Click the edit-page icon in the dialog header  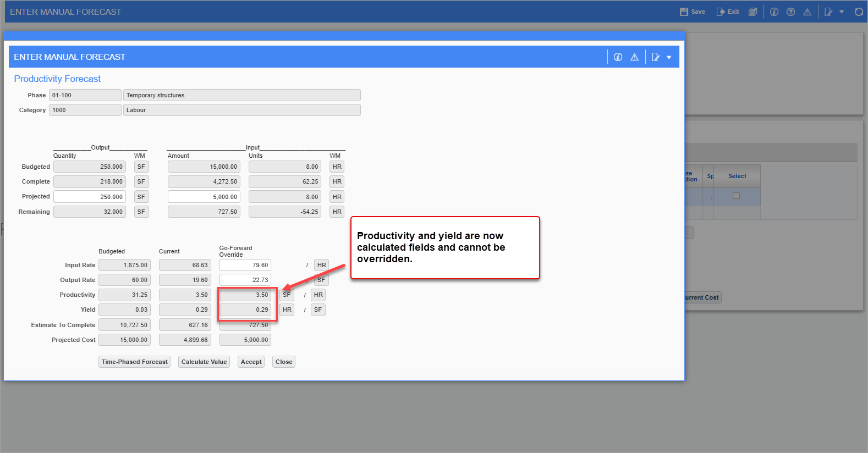pos(656,57)
